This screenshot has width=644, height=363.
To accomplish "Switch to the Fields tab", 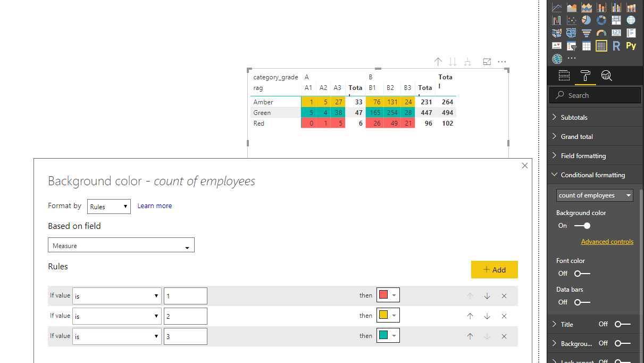I will [x=564, y=76].
